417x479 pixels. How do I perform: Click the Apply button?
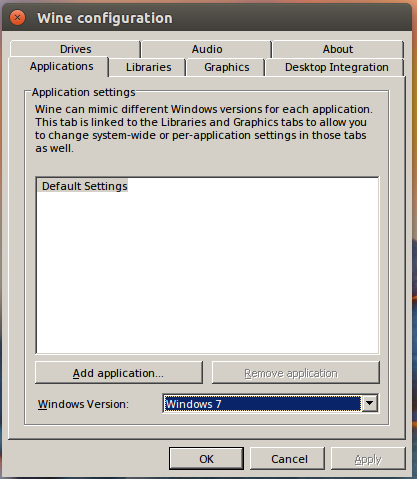368,459
